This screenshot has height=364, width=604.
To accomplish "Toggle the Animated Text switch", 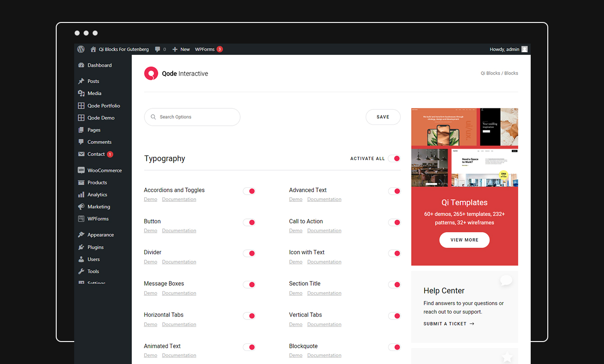I will click(249, 347).
